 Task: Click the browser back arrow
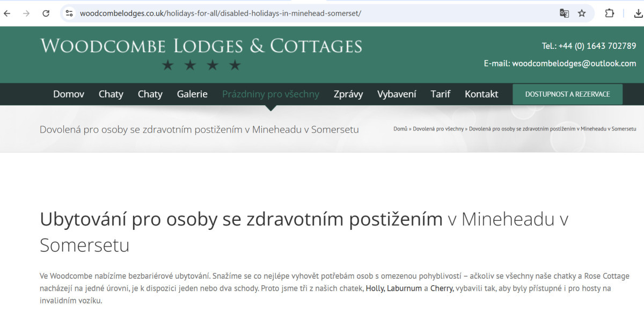8,13
